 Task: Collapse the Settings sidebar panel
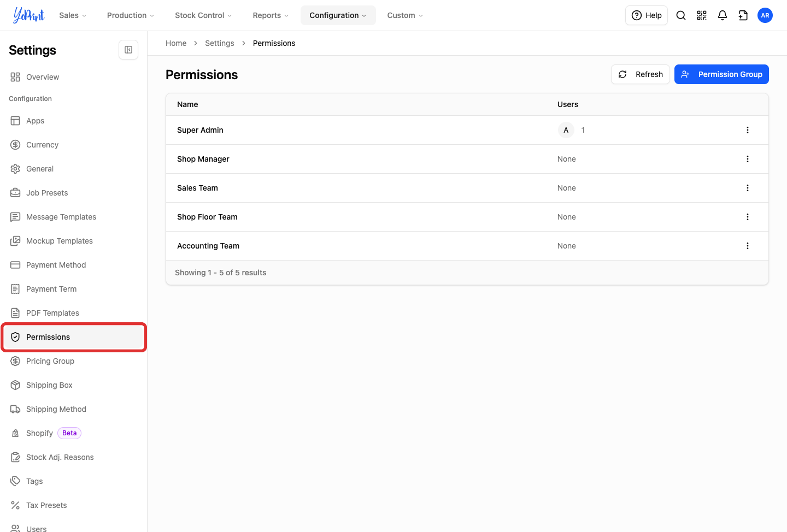click(x=128, y=50)
